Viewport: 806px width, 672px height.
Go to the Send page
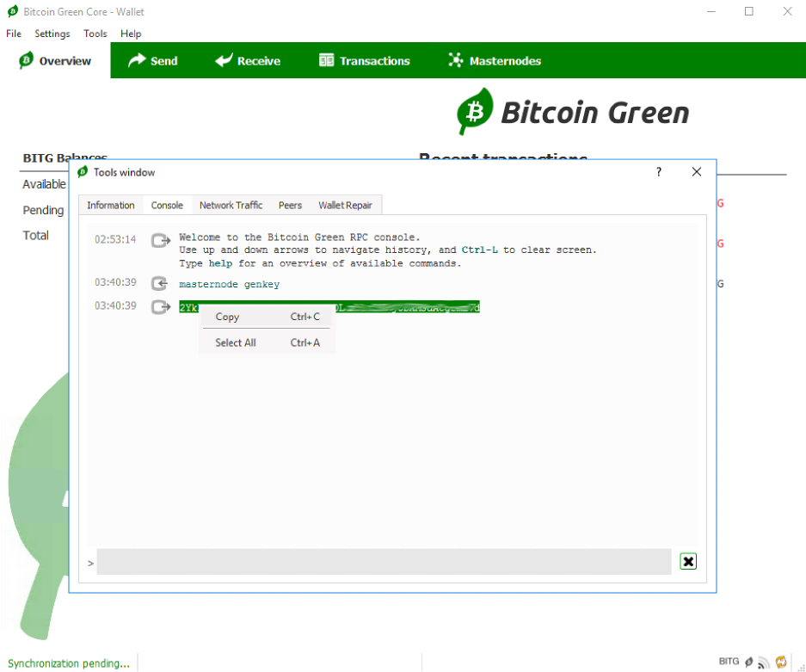pos(152,61)
